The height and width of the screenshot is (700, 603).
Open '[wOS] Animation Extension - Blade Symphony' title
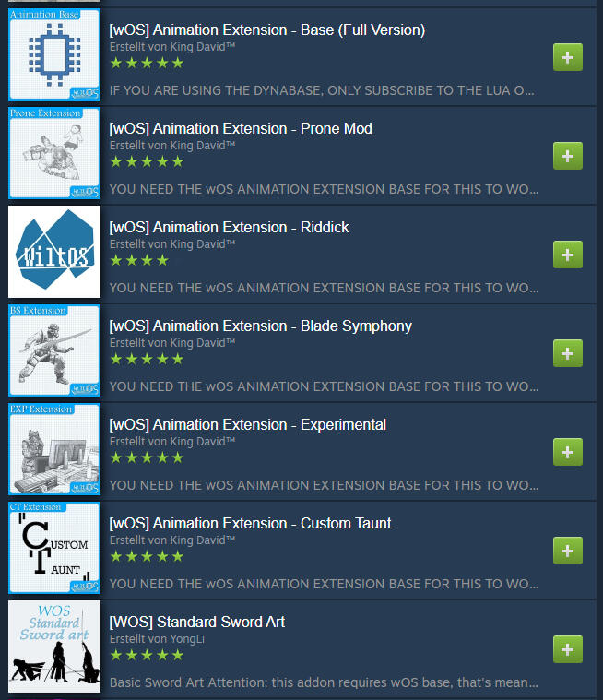(261, 326)
